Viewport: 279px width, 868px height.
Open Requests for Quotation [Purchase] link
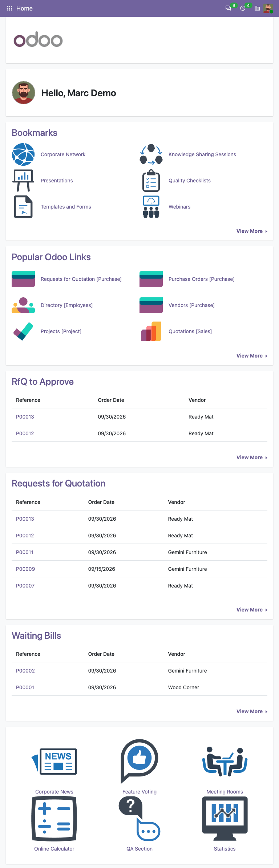pyautogui.click(x=81, y=279)
